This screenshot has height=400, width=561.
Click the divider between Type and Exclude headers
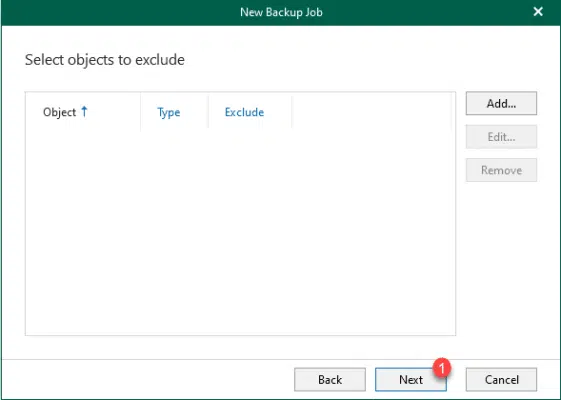coord(209,112)
